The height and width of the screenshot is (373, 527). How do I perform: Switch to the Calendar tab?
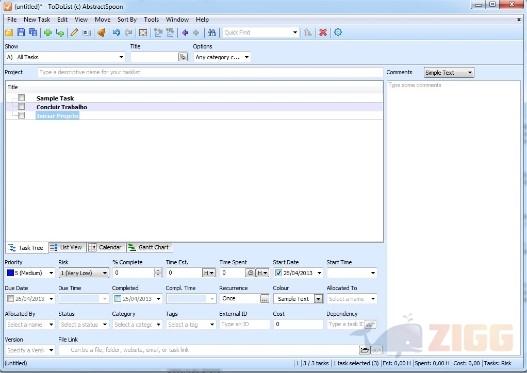pos(106,247)
